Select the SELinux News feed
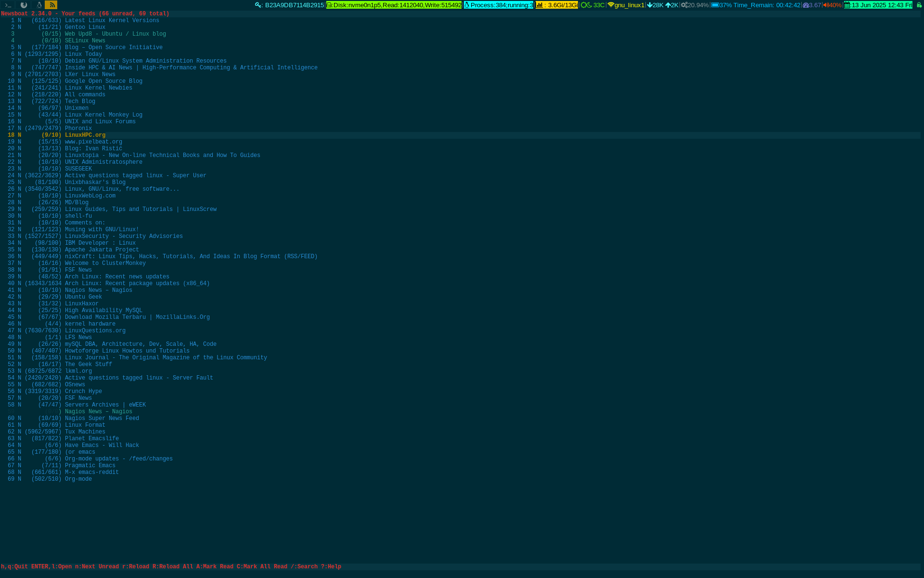This screenshot has width=924, height=578. pos(85,40)
